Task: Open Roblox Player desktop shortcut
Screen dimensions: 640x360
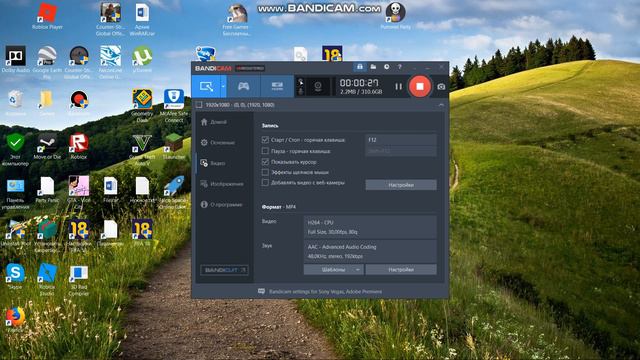Action: coord(47,16)
